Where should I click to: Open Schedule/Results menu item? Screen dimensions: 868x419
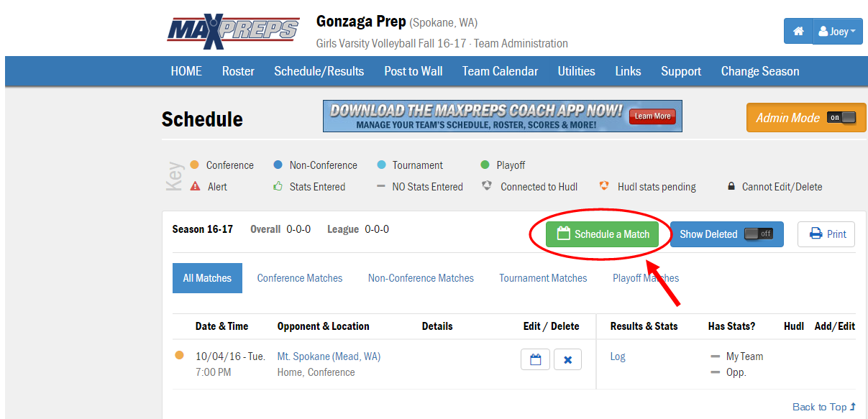319,71
